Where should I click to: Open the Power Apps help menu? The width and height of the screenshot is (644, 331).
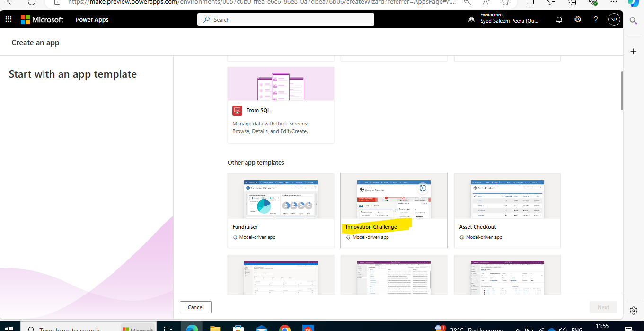[x=596, y=19]
